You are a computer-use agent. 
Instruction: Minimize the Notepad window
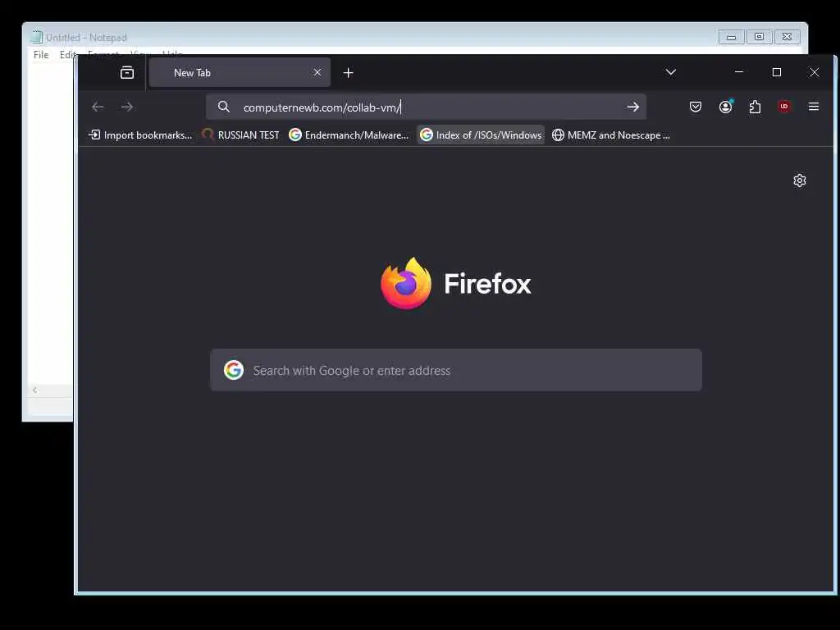point(731,37)
